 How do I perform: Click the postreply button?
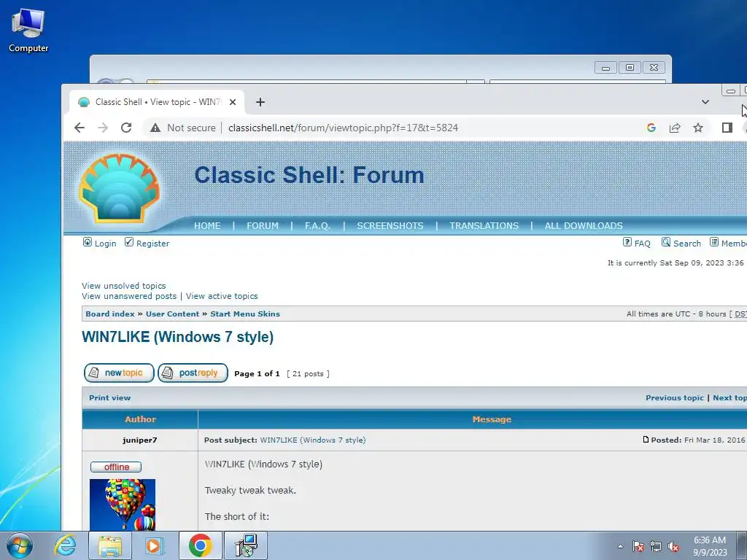(x=193, y=373)
